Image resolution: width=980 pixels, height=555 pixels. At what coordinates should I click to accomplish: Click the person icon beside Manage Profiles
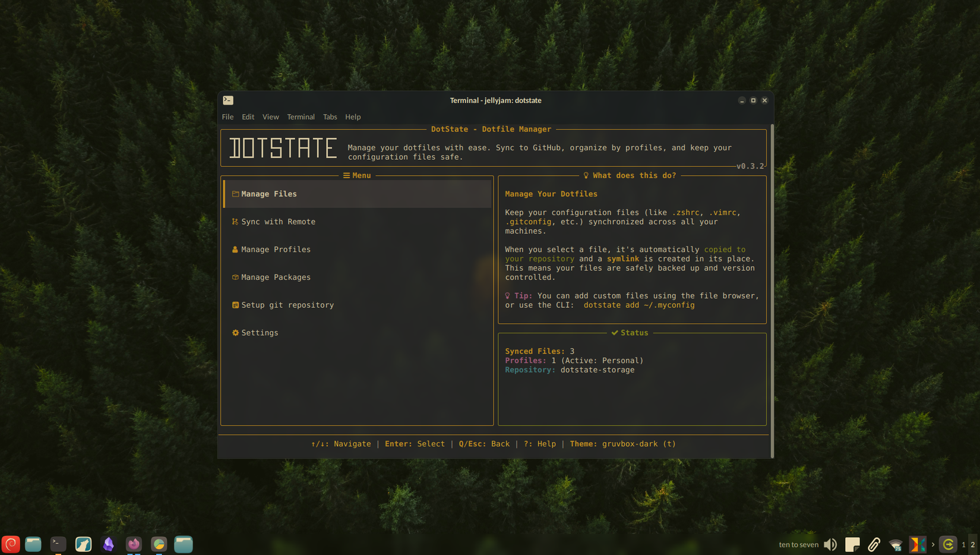[235, 250]
